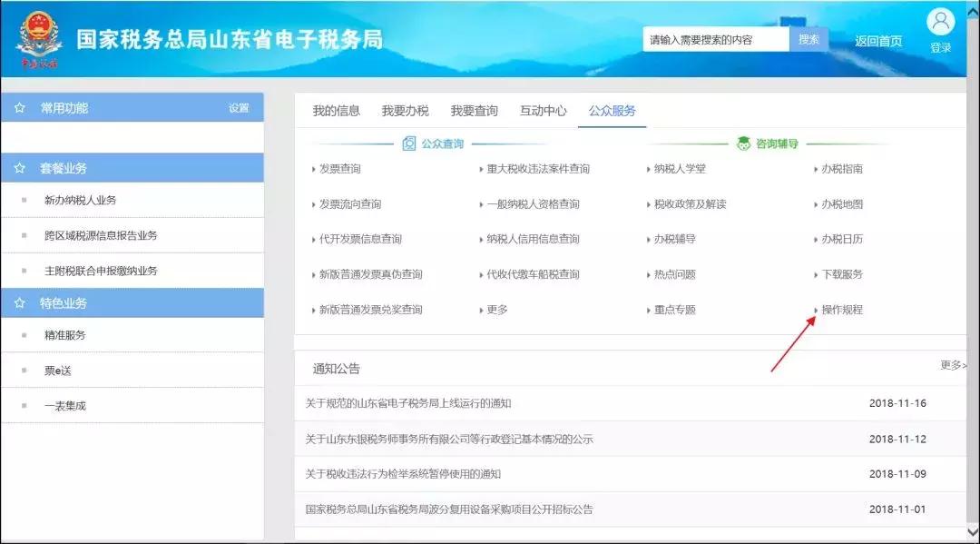
Task: Switch to the 公众服务 tab
Action: coord(611,110)
